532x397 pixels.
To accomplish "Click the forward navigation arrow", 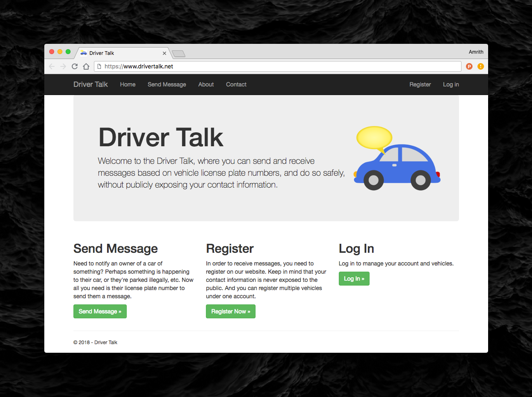I will click(63, 66).
